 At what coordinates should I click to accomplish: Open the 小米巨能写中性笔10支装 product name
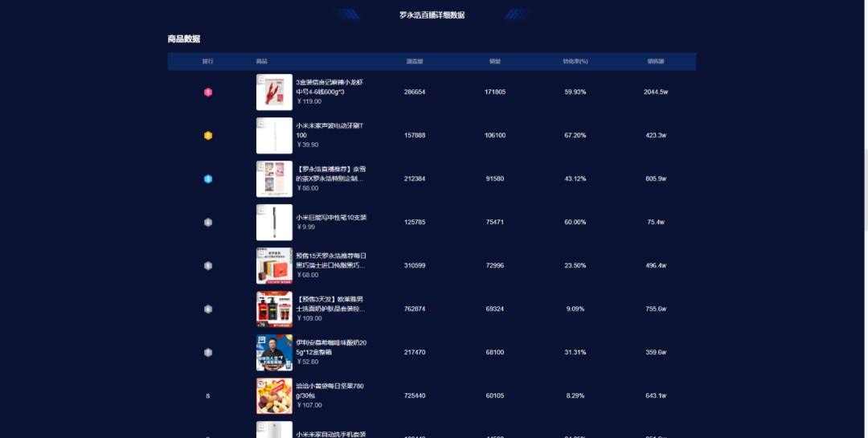point(331,218)
